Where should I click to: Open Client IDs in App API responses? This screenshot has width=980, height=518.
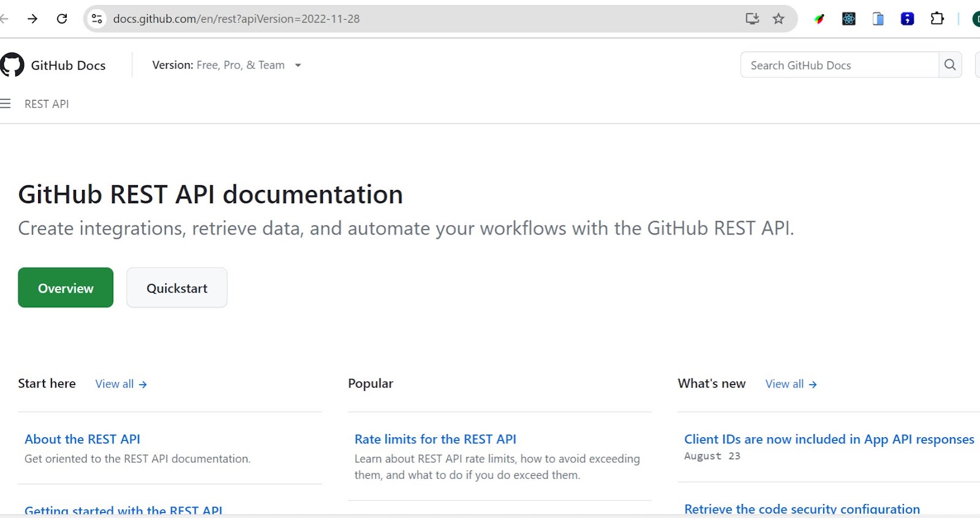tap(829, 439)
